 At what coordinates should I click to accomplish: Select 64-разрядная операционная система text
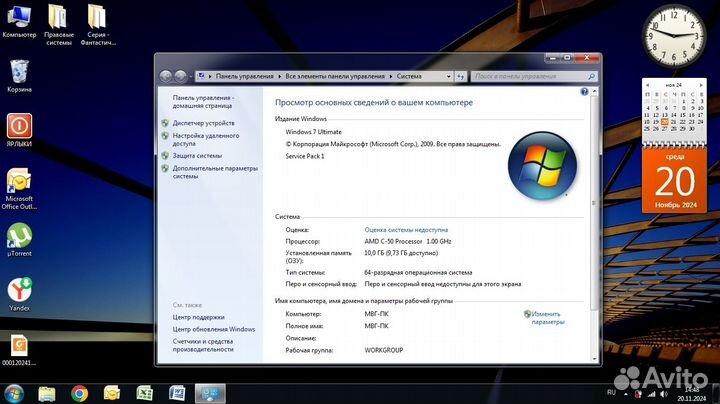418,273
